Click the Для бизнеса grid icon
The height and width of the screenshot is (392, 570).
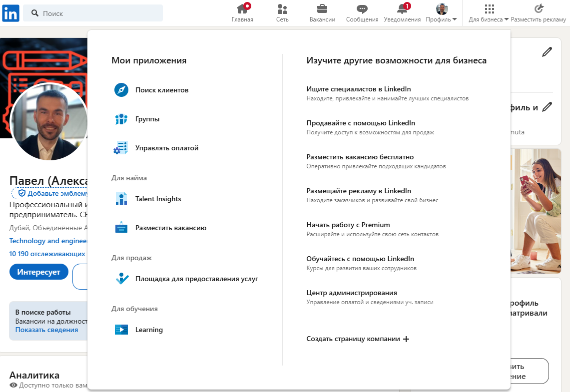489,8
